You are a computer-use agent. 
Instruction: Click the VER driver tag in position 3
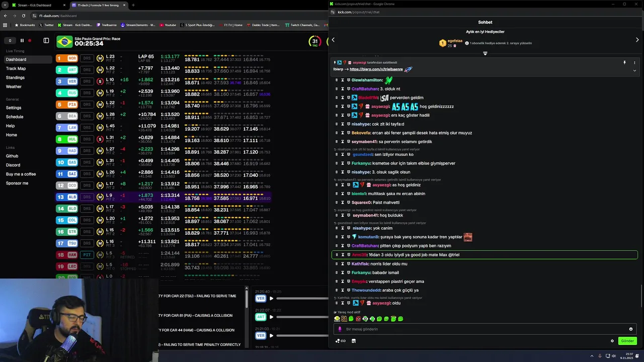(72, 81)
